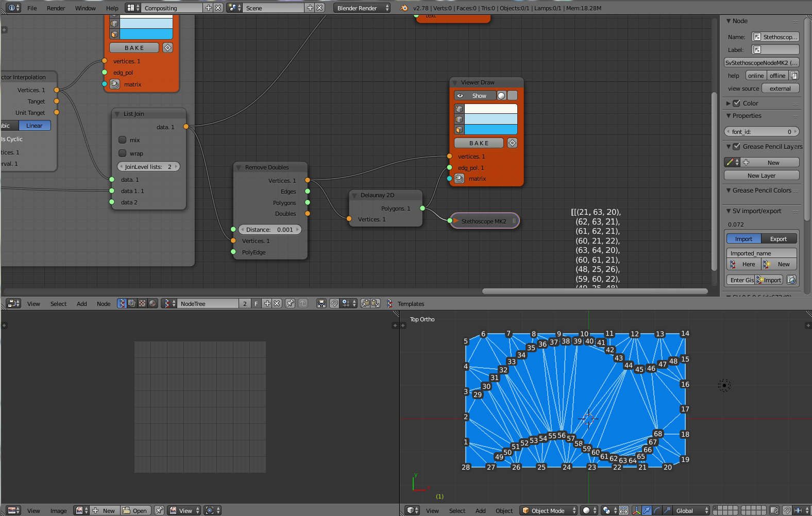
Task: Switch to the compositing node tree icon
Action: (132, 303)
